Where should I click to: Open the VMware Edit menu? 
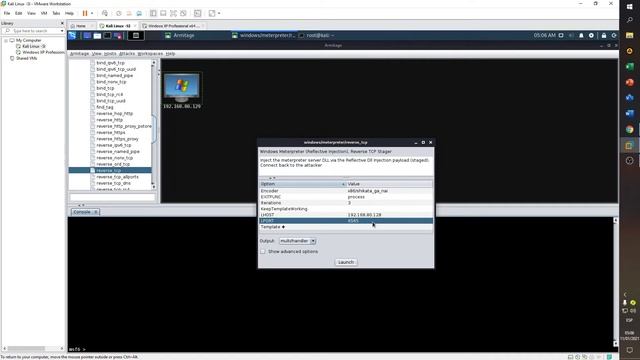[18, 13]
